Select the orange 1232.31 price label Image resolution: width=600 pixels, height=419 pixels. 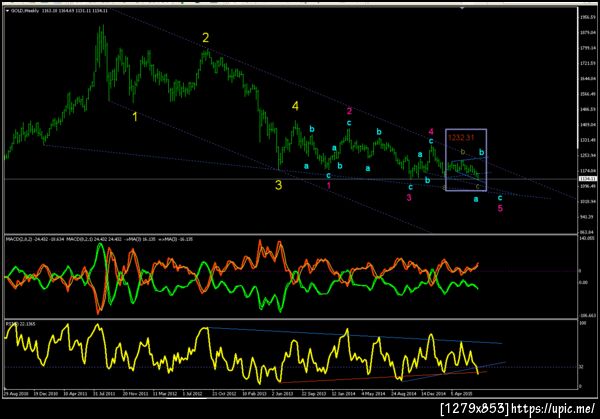[461, 137]
